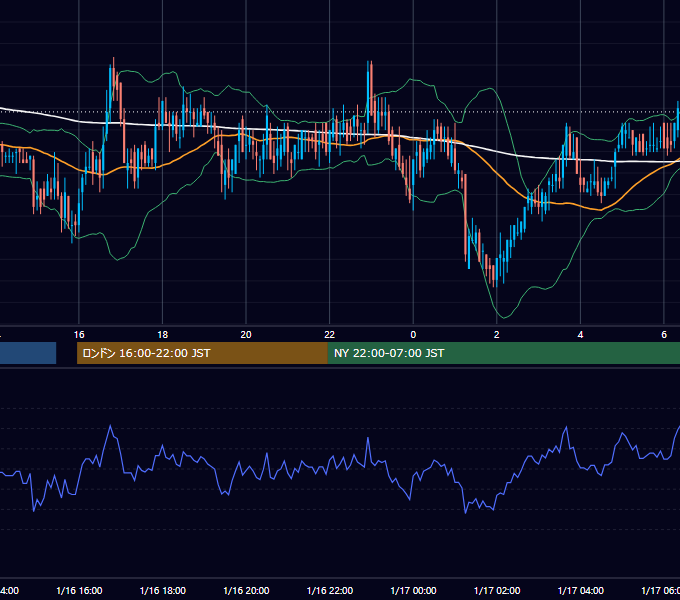The image size is (680, 600).
Task: Select the ロンドン 16:00-22:00 JST session bar
Action: [x=202, y=353]
